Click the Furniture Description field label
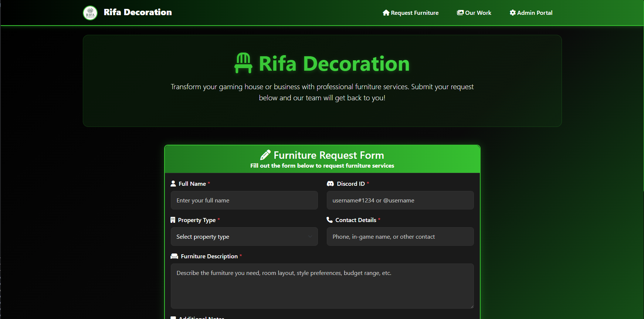Screen dimensions: 644x319 [x=209, y=256]
